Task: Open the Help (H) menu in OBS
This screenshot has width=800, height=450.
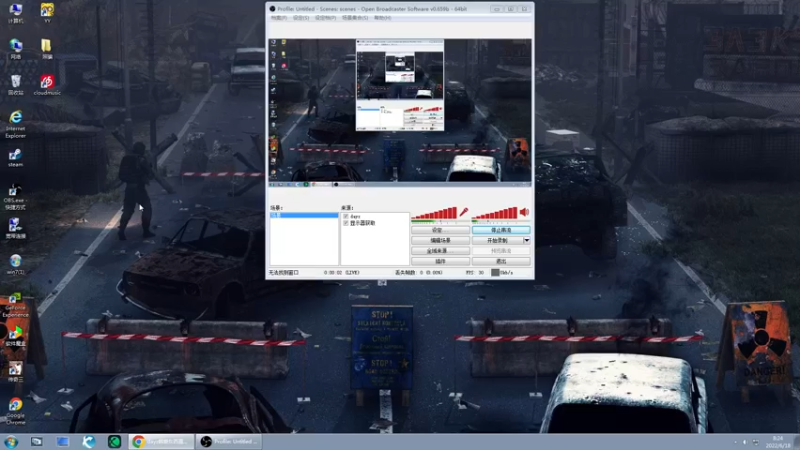Action: click(383, 18)
